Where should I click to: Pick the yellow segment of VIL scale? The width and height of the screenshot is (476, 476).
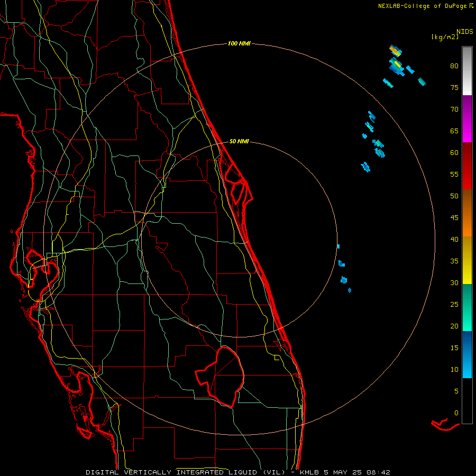click(467, 260)
